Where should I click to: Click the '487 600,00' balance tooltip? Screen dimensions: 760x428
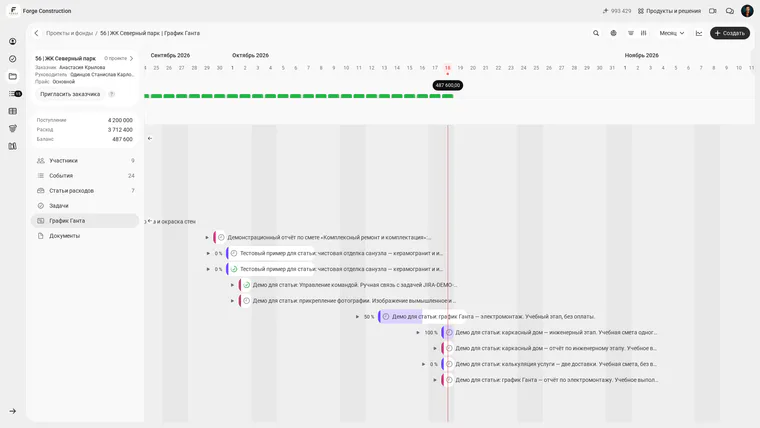click(x=447, y=85)
